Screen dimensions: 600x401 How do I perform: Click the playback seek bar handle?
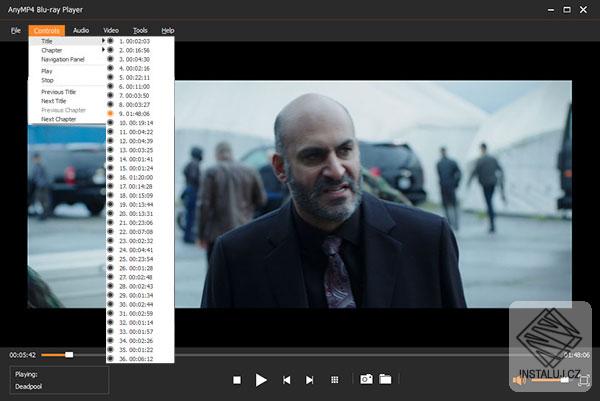click(69, 355)
